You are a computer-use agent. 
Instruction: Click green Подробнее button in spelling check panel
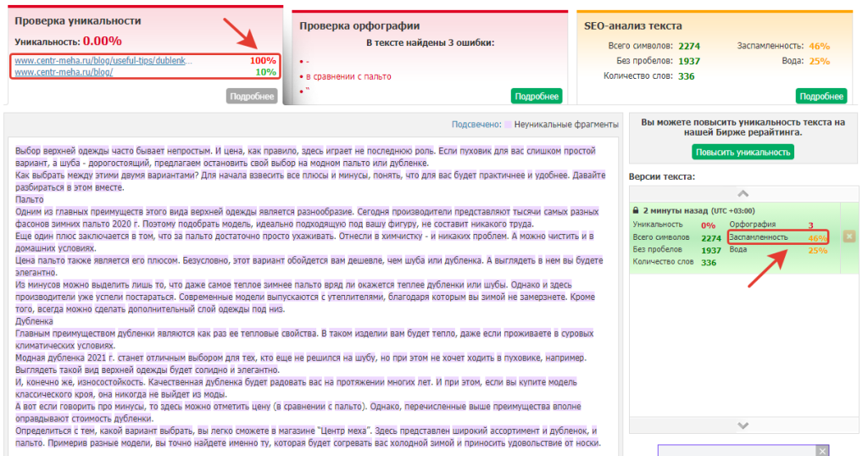537,96
